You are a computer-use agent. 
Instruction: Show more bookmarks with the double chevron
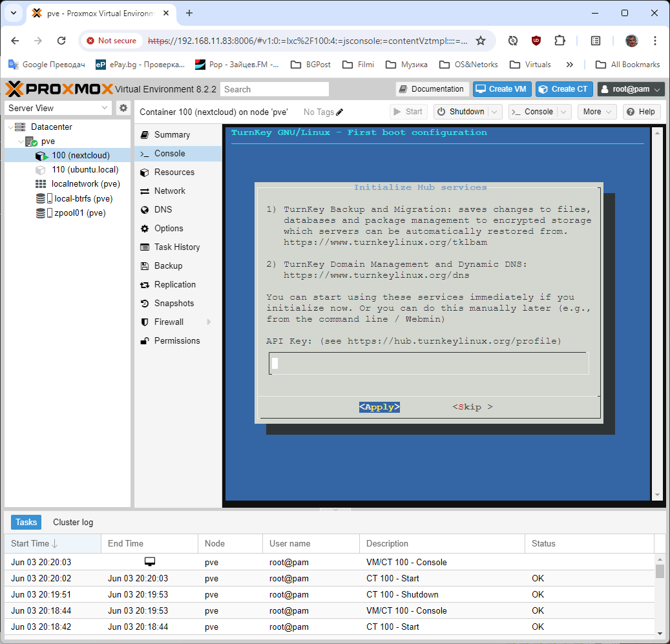pyautogui.click(x=570, y=65)
